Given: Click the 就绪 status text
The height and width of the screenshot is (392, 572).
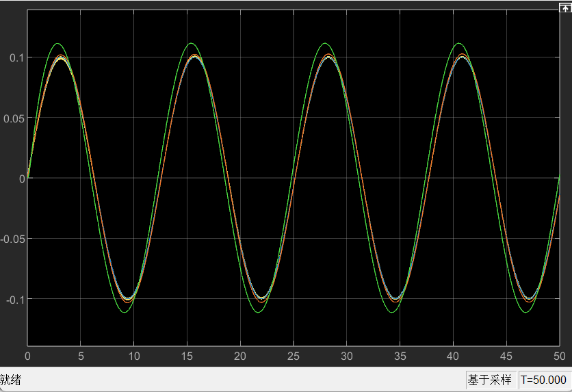Looking at the screenshot, I should click(11, 380).
